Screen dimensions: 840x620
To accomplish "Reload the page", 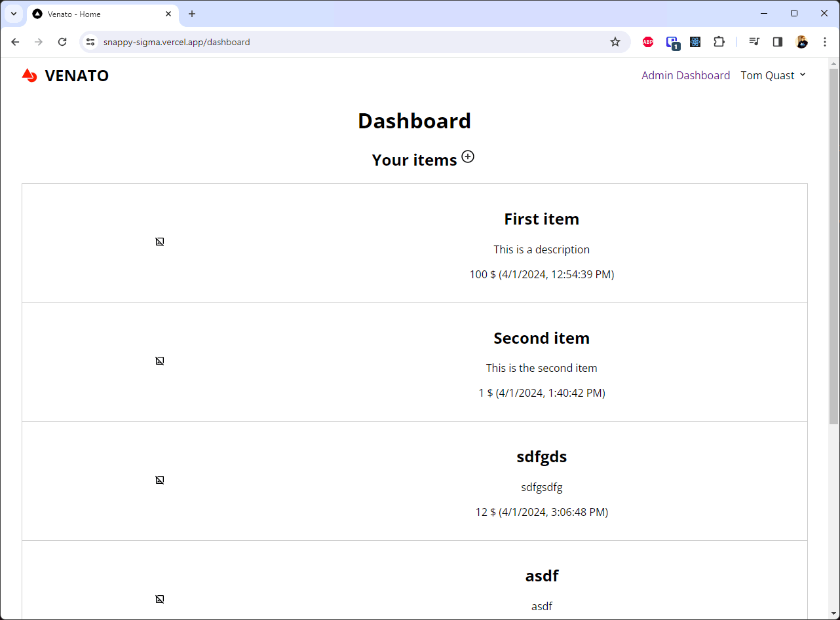I will (62, 42).
